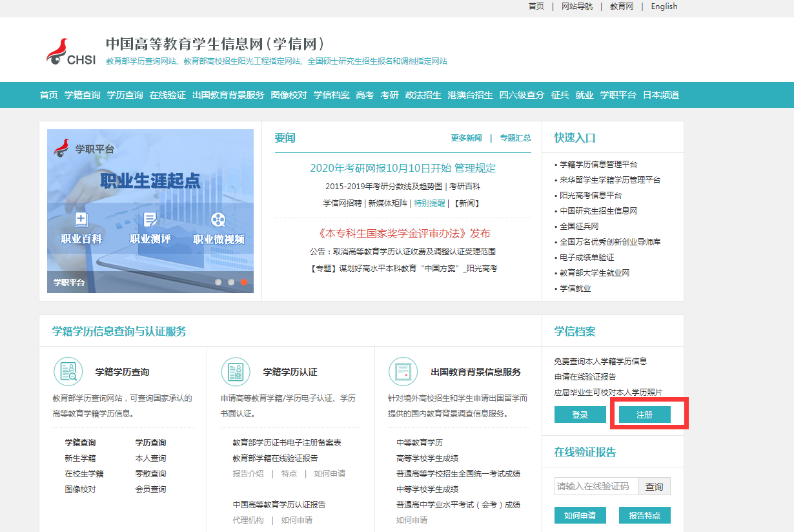Click 本人查询 link
794x532 pixels.
tap(150, 458)
